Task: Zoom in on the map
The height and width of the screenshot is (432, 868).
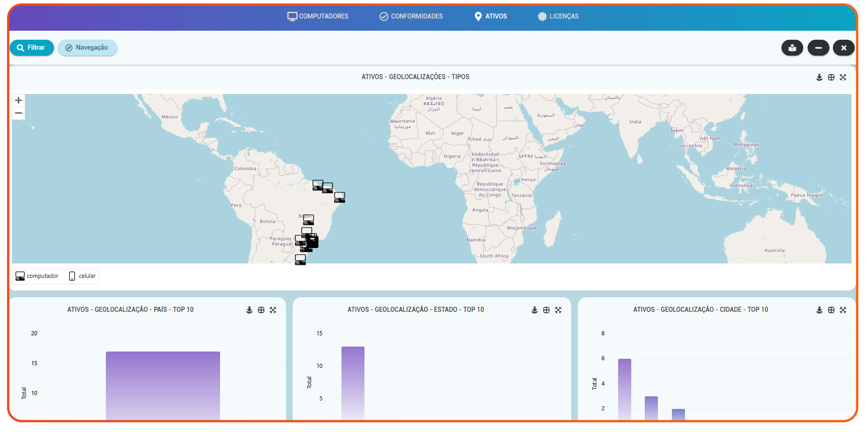Action: [19, 101]
